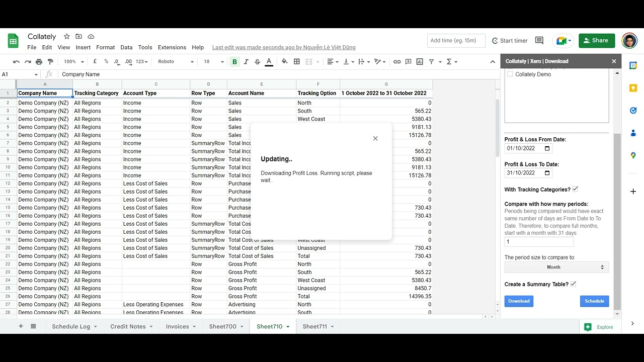Image resolution: width=644 pixels, height=362 pixels.
Task: Open the Insert menu
Action: pyautogui.click(x=83, y=47)
